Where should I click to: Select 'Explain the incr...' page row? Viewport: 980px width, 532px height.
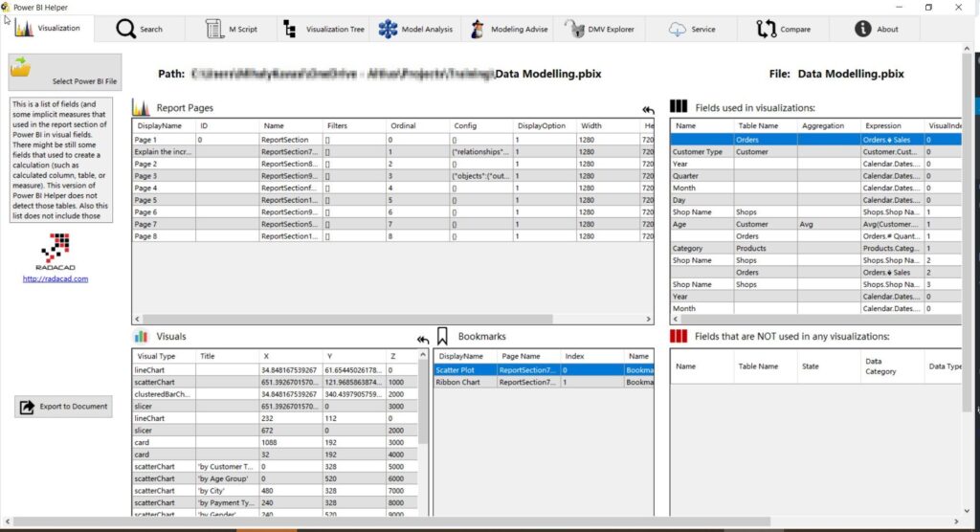(x=392, y=152)
